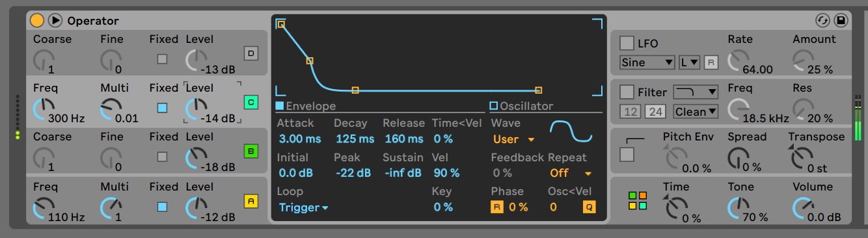Toggle the Operator device activator button
The height and width of the screenshot is (238, 868).
pyautogui.click(x=38, y=20)
